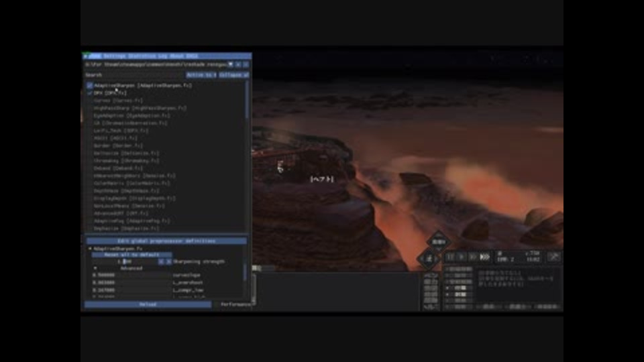Enable the Border effect checkbox
The width and height of the screenshot is (644, 362).
[90, 145]
